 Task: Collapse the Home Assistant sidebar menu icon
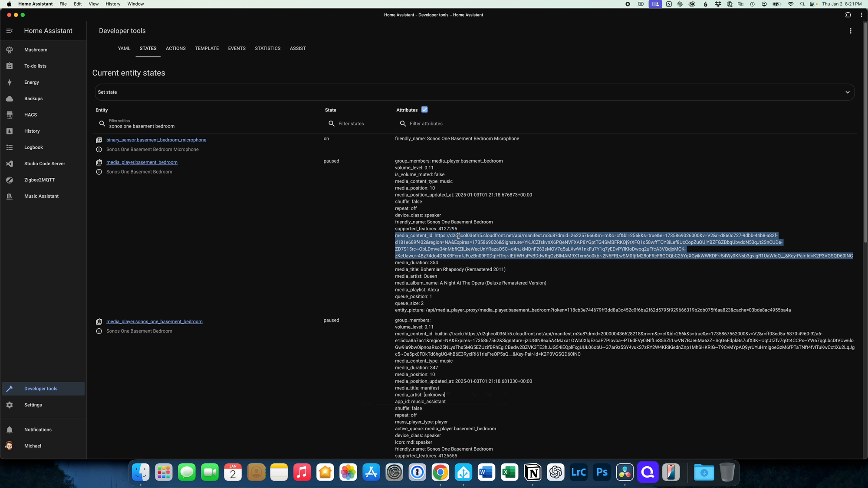[10, 31]
